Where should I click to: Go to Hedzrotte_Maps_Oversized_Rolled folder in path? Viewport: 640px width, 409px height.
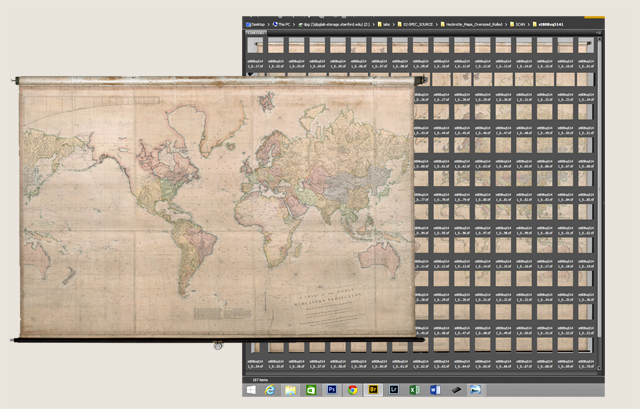(x=476, y=22)
